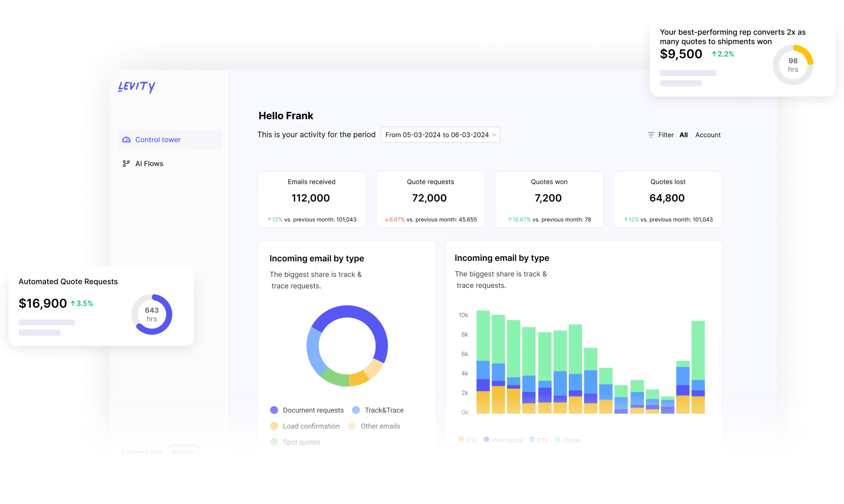The height and width of the screenshot is (504, 844).
Task: Click the yellow Load confirmation color swatch
Action: coord(274,426)
